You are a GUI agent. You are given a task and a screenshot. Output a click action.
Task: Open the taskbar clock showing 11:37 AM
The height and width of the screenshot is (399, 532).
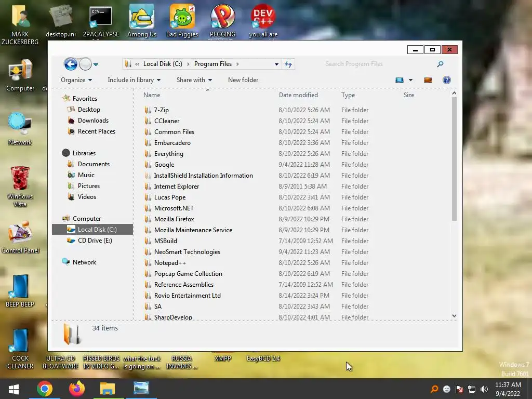point(508,389)
